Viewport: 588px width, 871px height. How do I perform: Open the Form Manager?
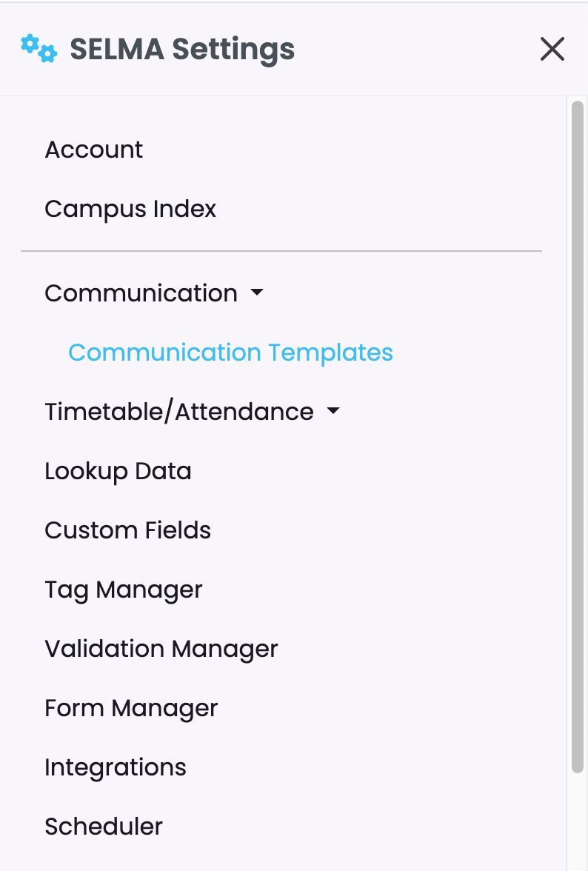point(132,708)
